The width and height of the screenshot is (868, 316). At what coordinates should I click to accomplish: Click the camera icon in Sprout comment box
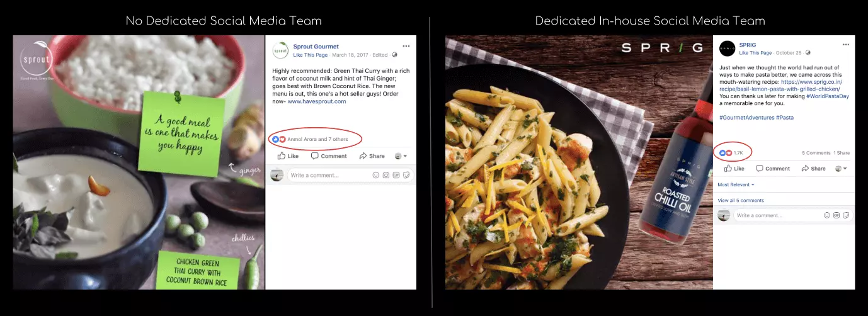point(386,175)
